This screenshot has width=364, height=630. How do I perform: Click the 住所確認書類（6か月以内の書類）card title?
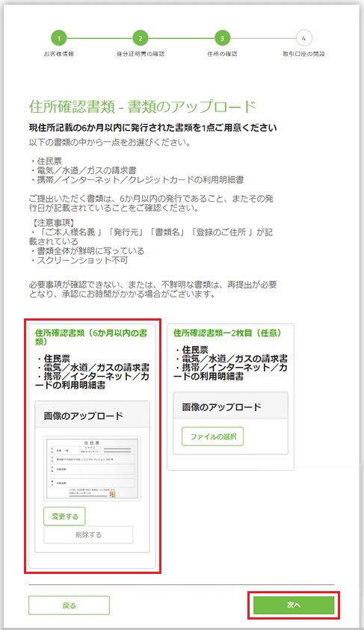point(91,337)
